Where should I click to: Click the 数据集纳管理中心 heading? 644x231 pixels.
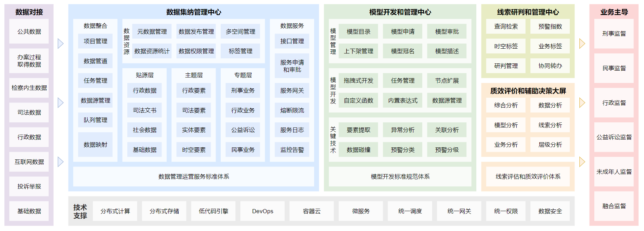[194, 12]
